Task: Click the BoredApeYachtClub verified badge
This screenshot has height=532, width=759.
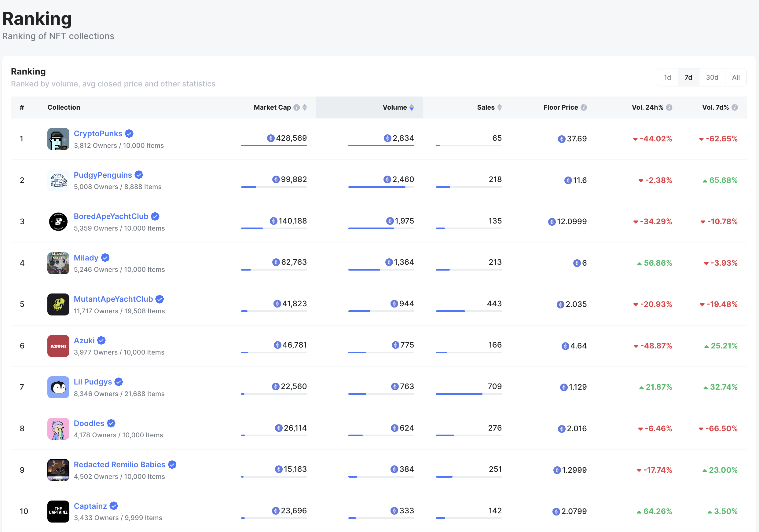Action: click(155, 217)
